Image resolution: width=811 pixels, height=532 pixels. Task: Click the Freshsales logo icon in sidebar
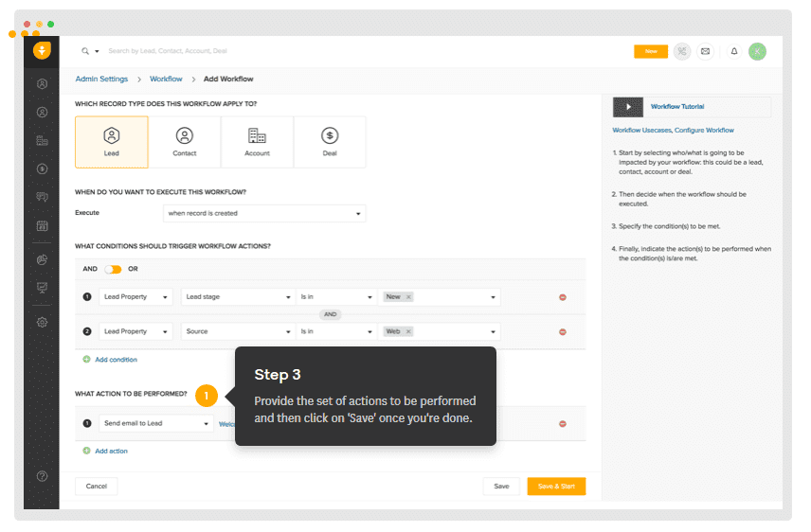(x=42, y=51)
